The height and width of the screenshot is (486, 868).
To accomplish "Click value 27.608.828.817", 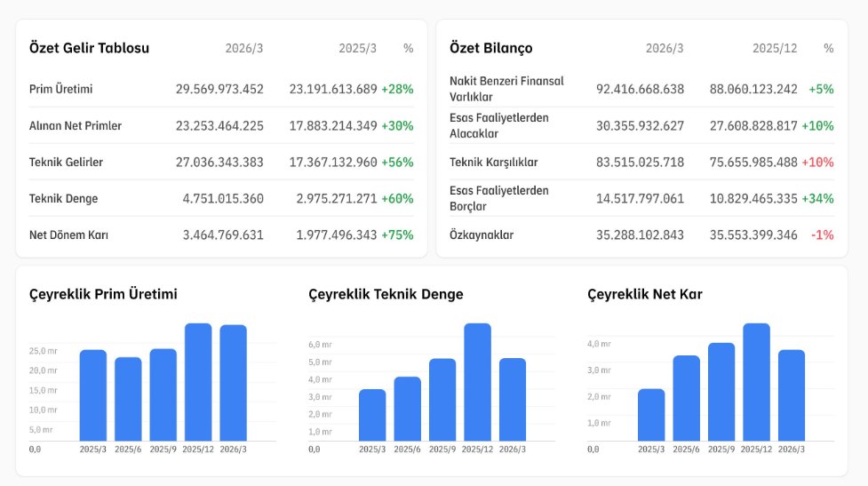I will [x=753, y=125].
